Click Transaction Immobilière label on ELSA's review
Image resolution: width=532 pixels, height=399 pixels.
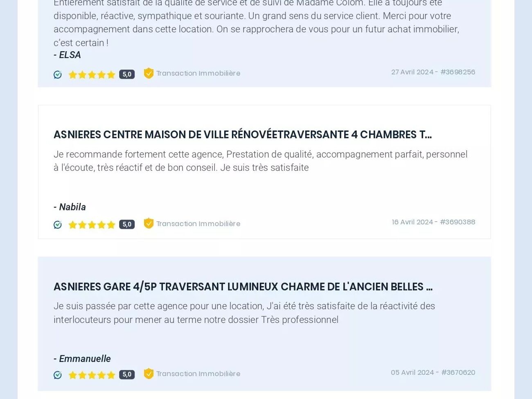(x=198, y=74)
